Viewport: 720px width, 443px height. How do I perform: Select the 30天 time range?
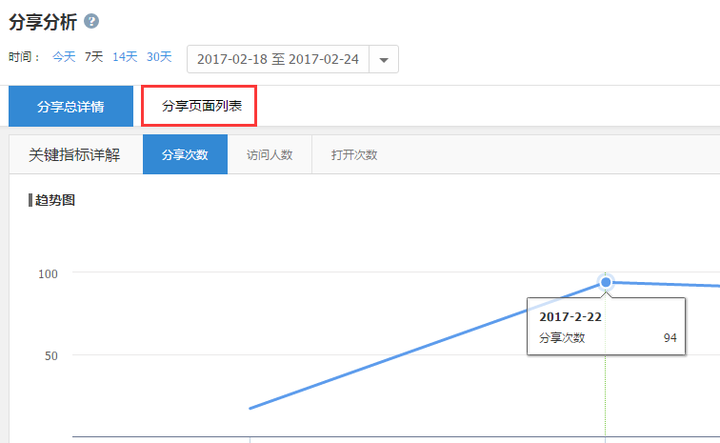pyautogui.click(x=159, y=57)
